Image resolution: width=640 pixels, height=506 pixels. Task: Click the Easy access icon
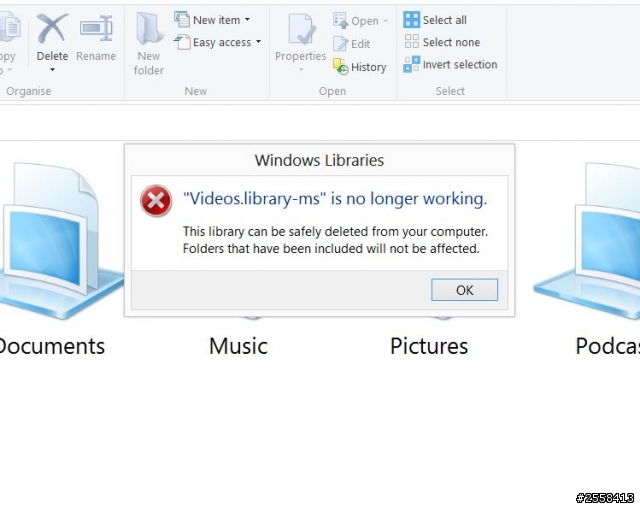(x=182, y=42)
